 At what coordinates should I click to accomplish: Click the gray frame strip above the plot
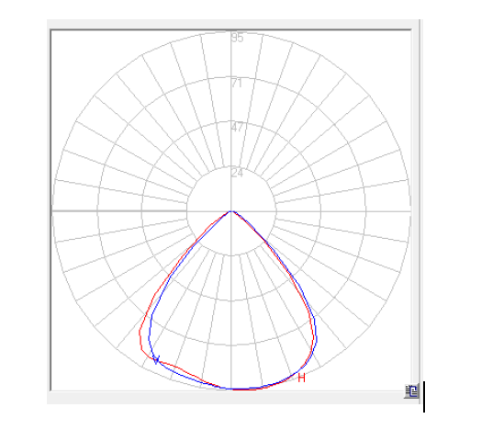(233, 24)
